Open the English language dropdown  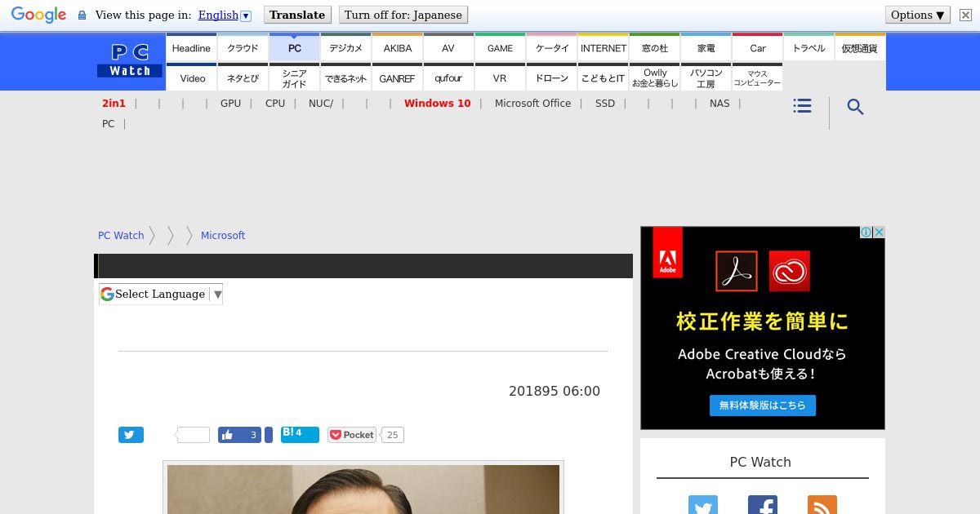click(x=225, y=16)
